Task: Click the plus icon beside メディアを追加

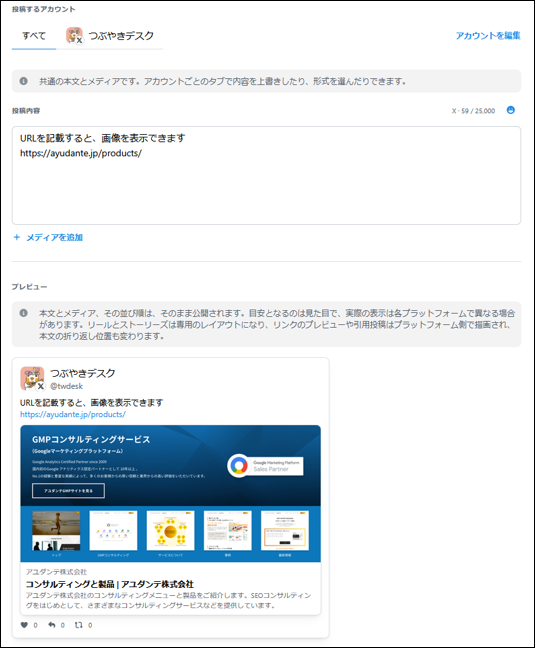Action: [x=17, y=237]
